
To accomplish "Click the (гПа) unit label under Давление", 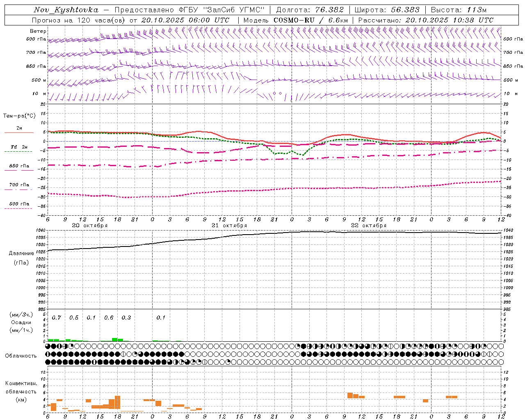I will pos(21,262).
